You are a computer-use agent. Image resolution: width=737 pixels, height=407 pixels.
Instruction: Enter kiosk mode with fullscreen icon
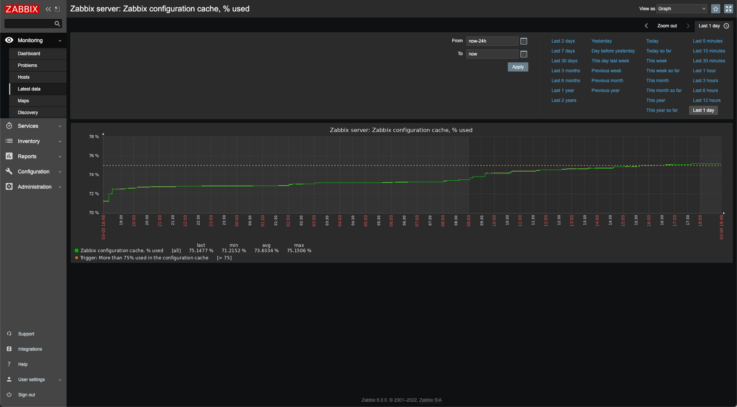[728, 8]
